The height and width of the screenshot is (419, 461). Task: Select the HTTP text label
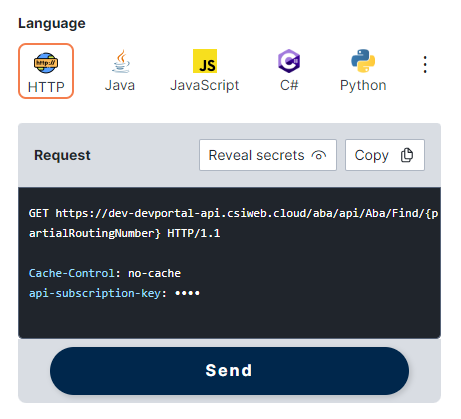click(46, 87)
